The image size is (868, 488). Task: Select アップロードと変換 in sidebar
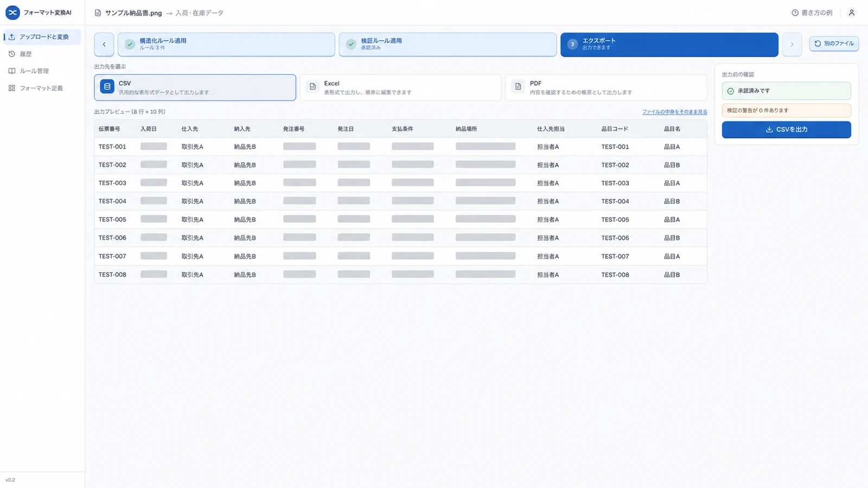[42, 37]
